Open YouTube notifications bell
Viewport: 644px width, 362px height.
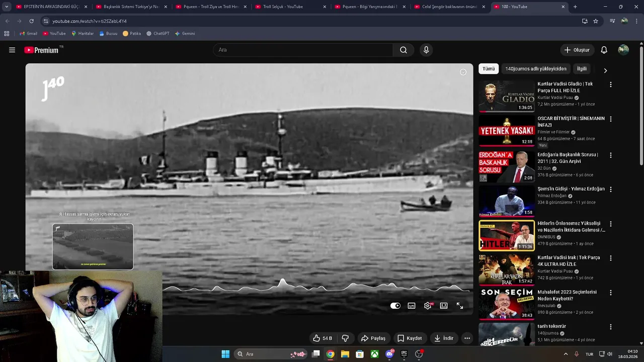(604, 50)
